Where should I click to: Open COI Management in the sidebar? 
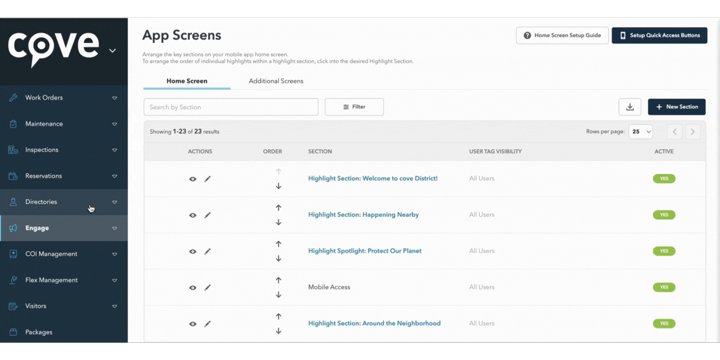point(64,254)
